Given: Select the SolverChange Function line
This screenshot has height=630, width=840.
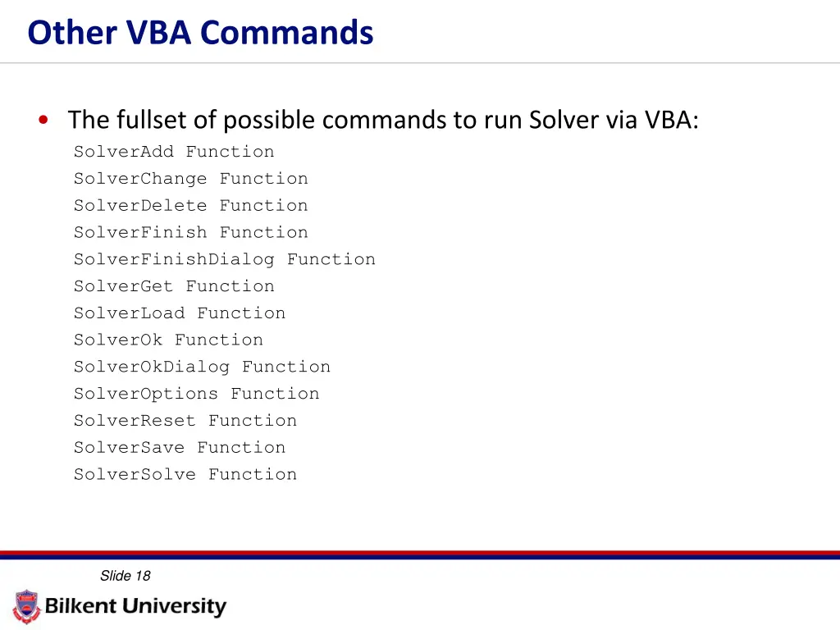Looking at the screenshot, I should [x=191, y=179].
